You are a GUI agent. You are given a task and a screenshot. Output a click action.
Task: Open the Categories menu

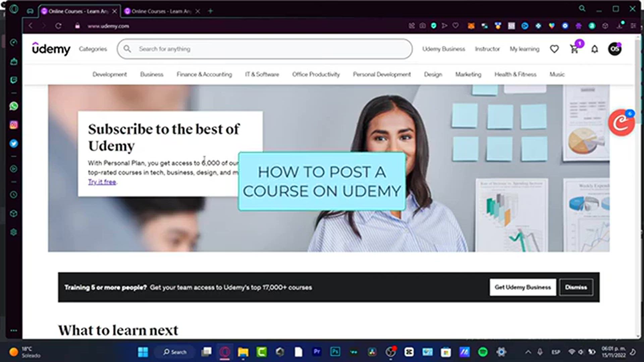(x=93, y=49)
